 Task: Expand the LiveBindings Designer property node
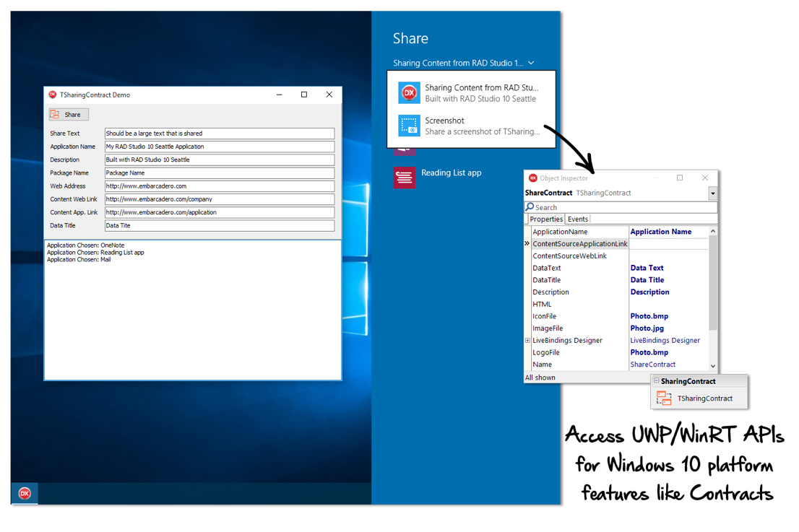point(527,341)
